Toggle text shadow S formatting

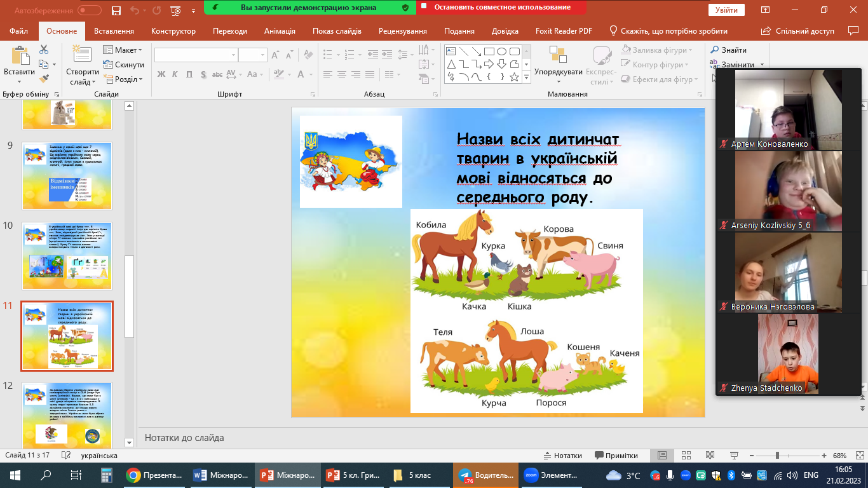coord(203,74)
